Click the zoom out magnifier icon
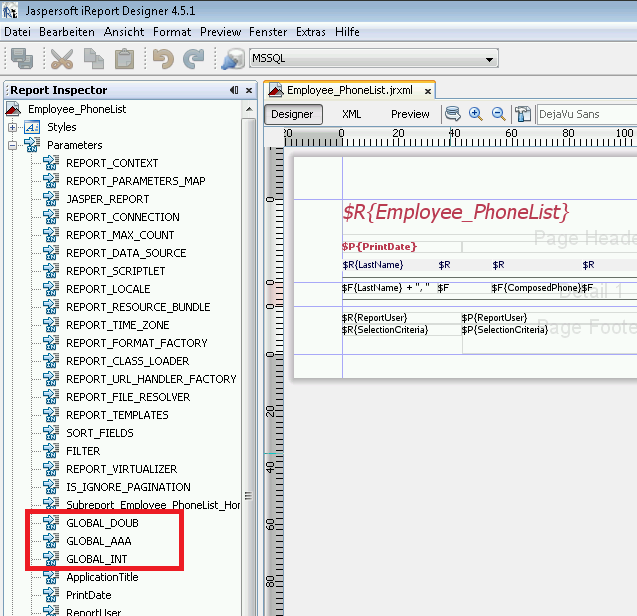Screen dimensions: 637x616 click(498, 114)
